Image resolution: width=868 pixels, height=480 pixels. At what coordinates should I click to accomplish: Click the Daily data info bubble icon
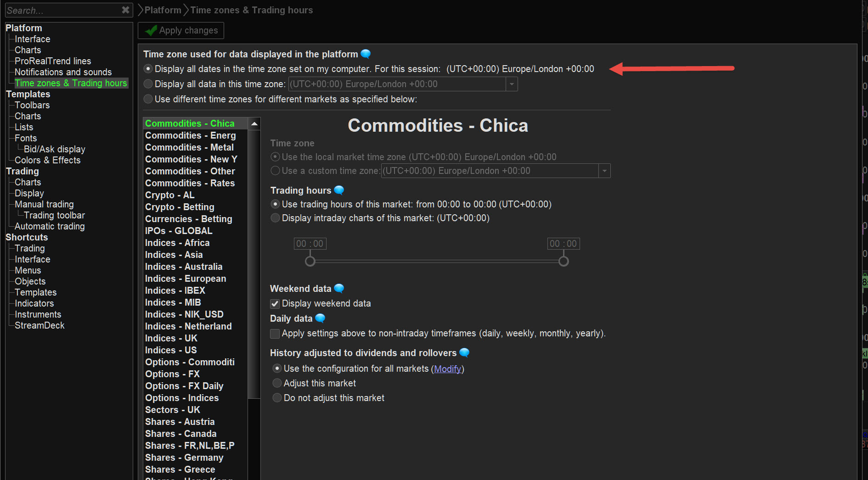[320, 318]
